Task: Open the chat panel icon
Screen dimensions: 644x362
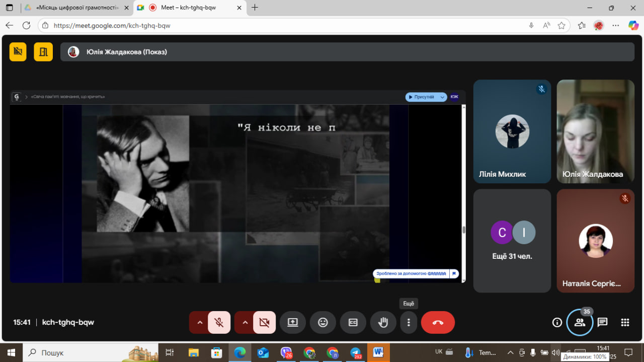Action: [602, 323]
